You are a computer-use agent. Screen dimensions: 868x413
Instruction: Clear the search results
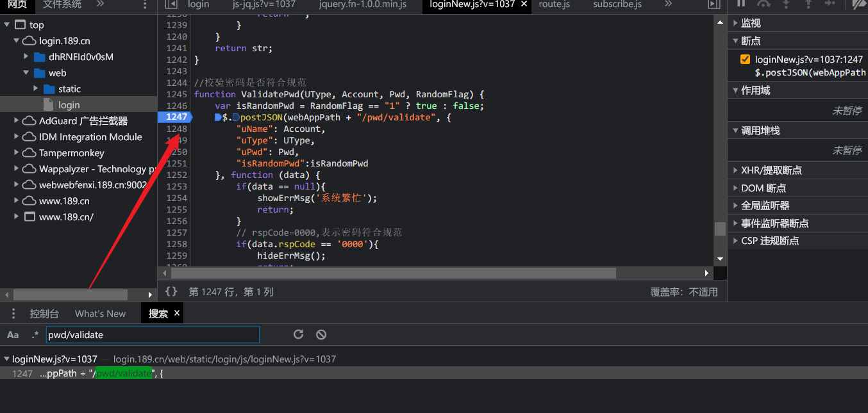coord(321,334)
